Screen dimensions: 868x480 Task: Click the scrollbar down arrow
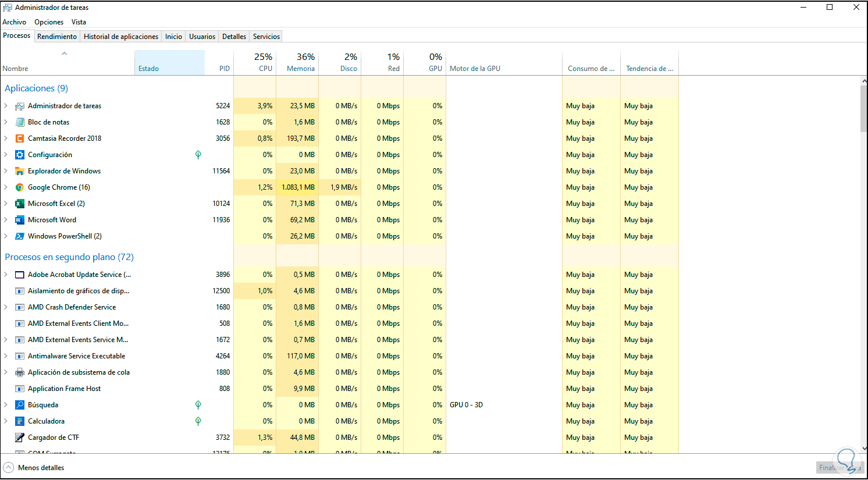pos(864,449)
